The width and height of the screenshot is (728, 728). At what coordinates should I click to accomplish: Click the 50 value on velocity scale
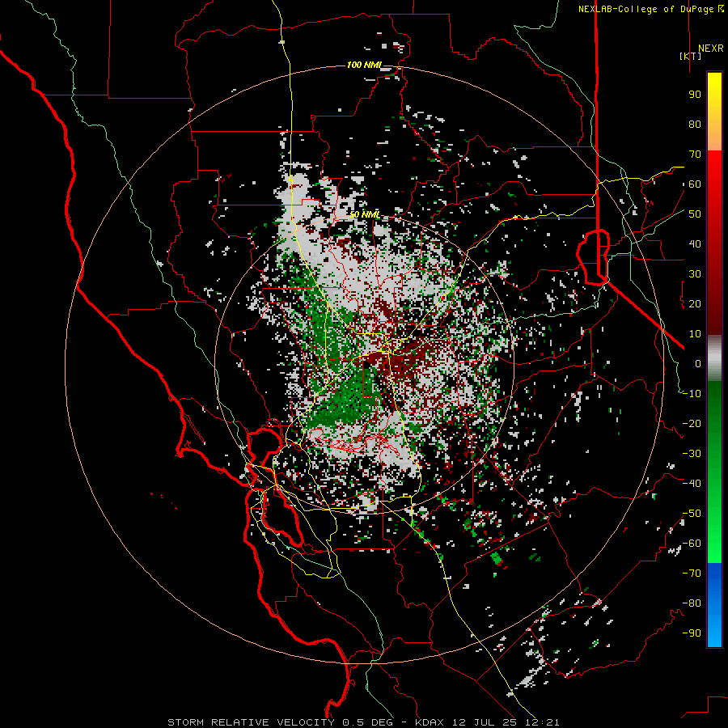click(x=695, y=214)
